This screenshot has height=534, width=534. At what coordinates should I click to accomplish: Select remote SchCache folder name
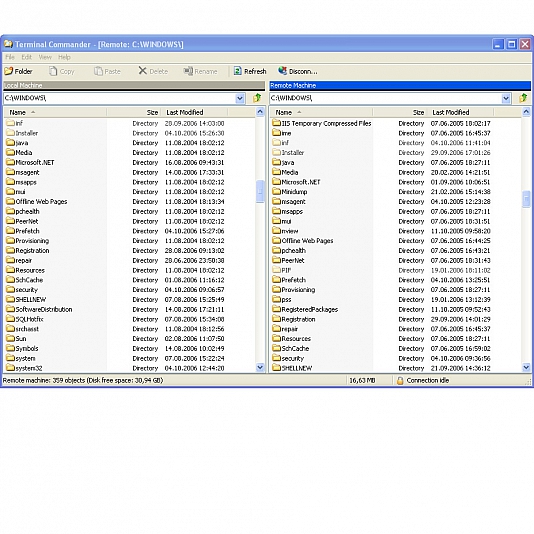click(x=295, y=348)
